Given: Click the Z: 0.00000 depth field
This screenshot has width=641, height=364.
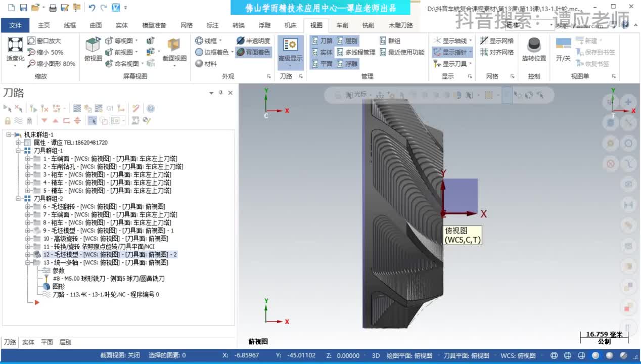Looking at the screenshot, I should (344, 355).
